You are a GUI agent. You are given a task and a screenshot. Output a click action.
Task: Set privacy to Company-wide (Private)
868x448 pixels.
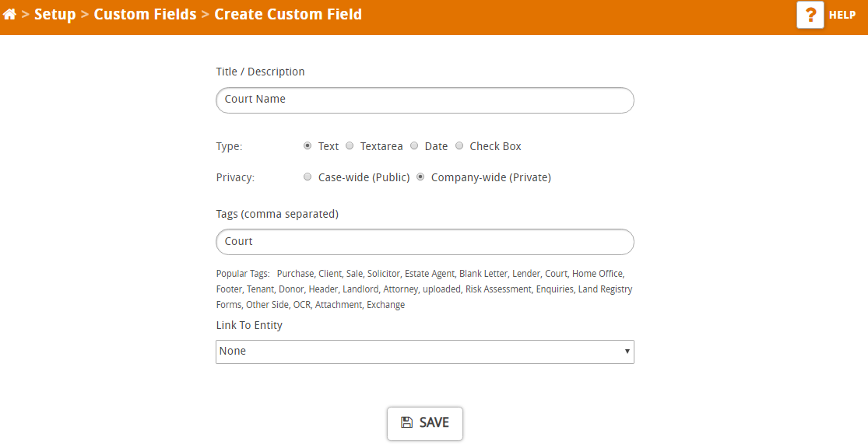coord(420,177)
